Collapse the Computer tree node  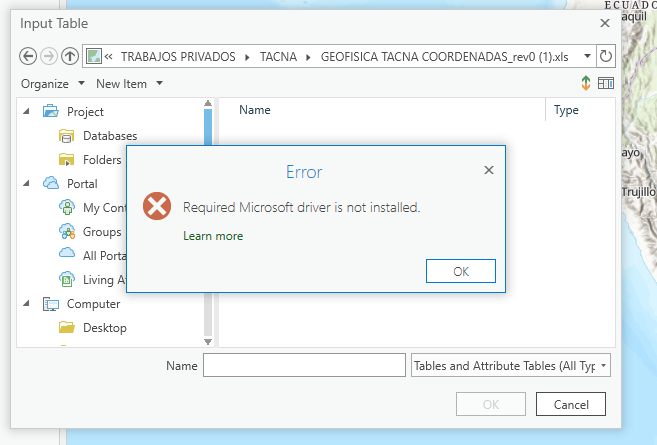(x=26, y=304)
